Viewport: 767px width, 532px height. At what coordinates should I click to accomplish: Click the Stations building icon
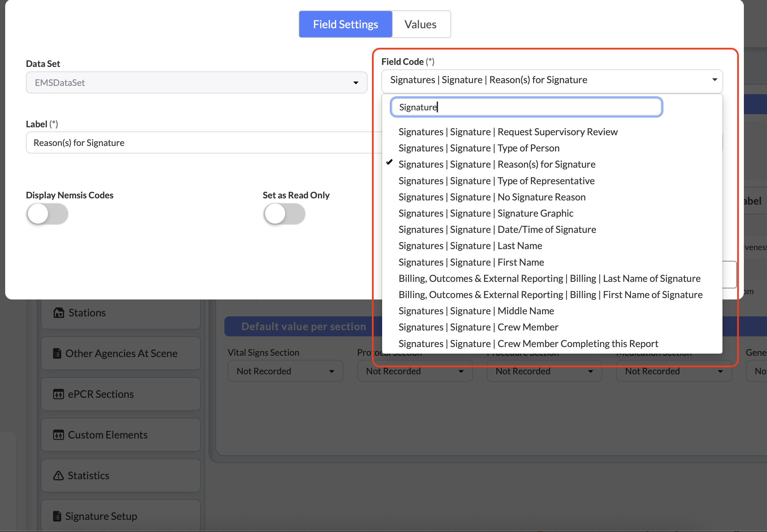click(x=59, y=313)
